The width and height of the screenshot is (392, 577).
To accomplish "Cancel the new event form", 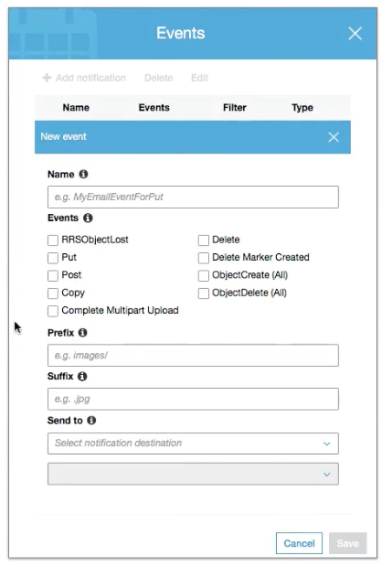I will [300, 543].
